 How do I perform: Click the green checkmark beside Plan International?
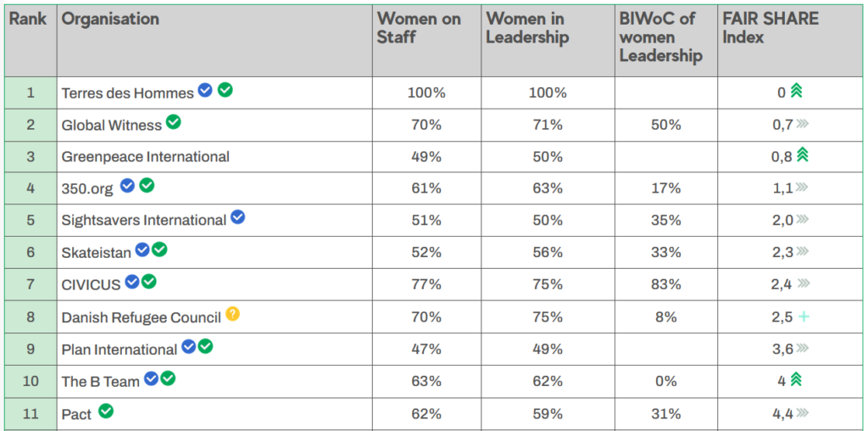coord(205,346)
